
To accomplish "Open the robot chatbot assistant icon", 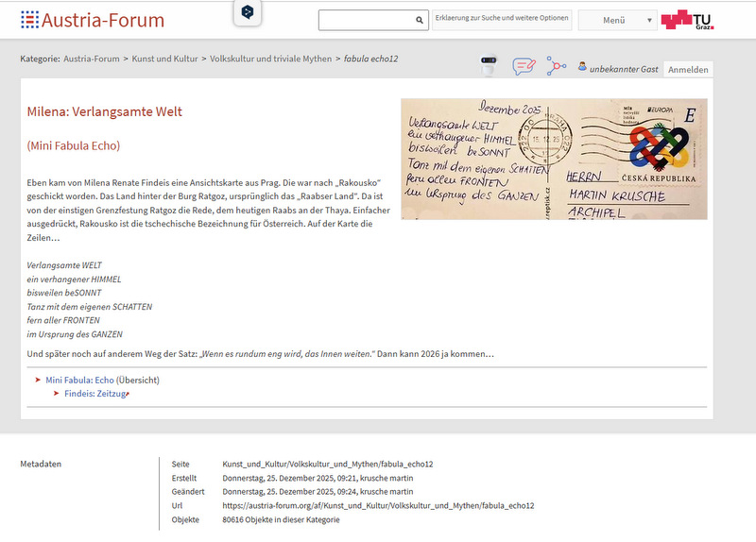I will click(x=489, y=67).
